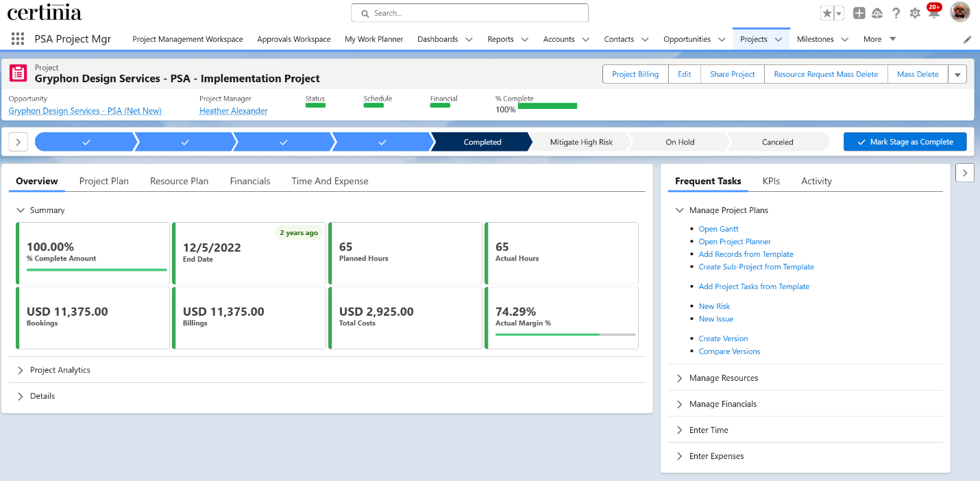Open the Heather Alexander project manager link
The height and width of the screenshot is (481, 980).
tap(234, 110)
